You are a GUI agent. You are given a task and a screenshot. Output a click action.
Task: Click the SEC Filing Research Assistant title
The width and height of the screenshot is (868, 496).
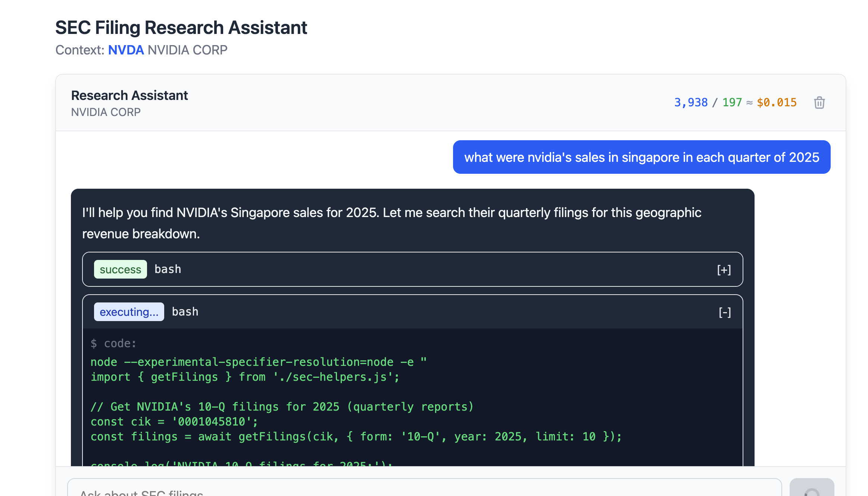(x=181, y=28)
